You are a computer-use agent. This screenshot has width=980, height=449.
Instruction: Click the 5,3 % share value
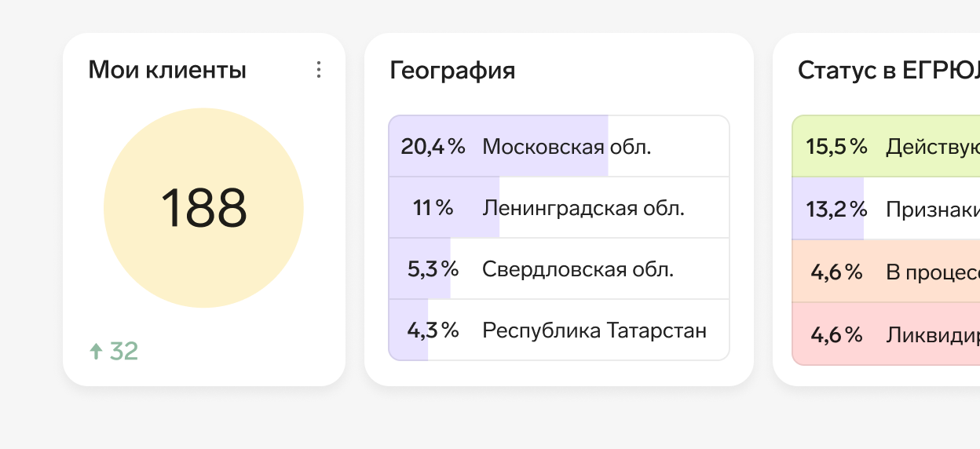tap(433, 269)
